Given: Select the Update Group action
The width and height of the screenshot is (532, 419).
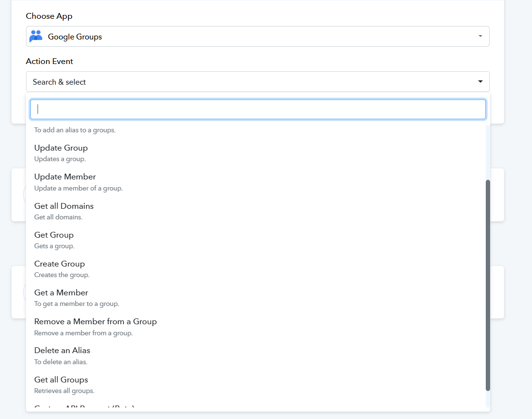Looking at the screenshot, I should pos(256,153).
